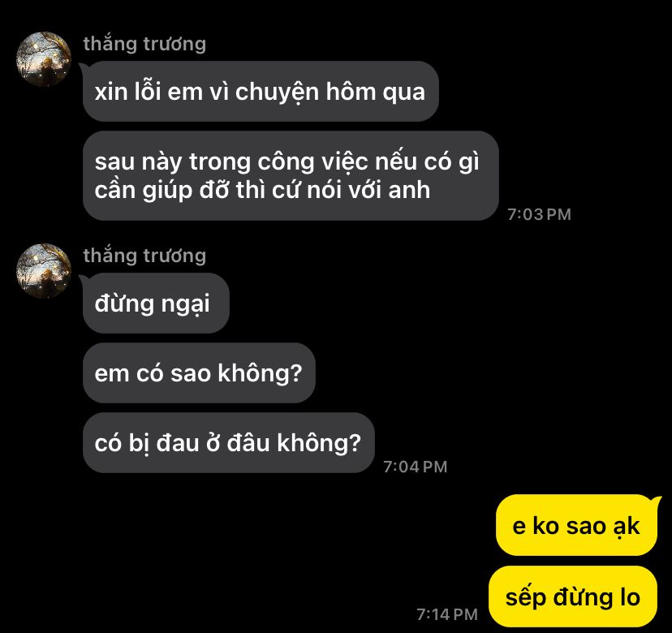Viewport: 672px width, 633px height.
Task: Click the word 'sếp' in the yellow message
Action: 525,598
